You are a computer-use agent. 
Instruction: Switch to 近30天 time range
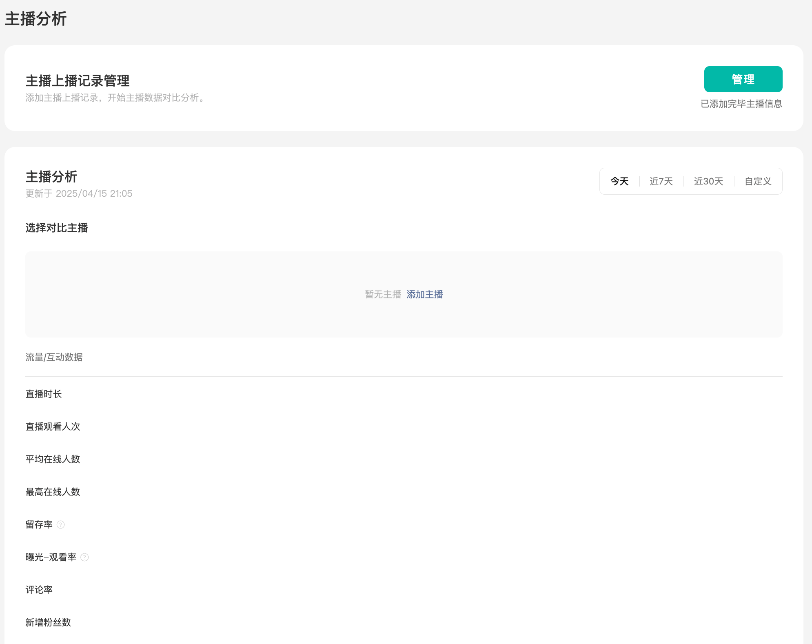click(708, 181)
